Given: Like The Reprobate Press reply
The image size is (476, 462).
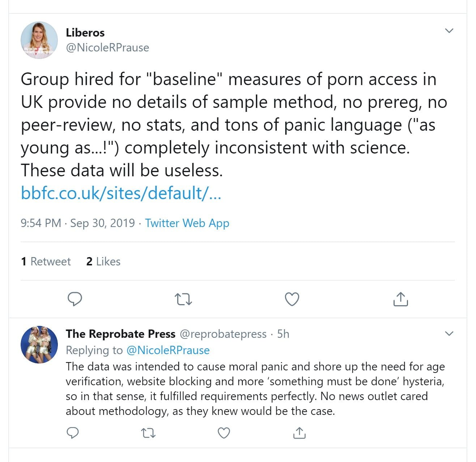Looking at the screenshot, I should click(x=224, y=433).
